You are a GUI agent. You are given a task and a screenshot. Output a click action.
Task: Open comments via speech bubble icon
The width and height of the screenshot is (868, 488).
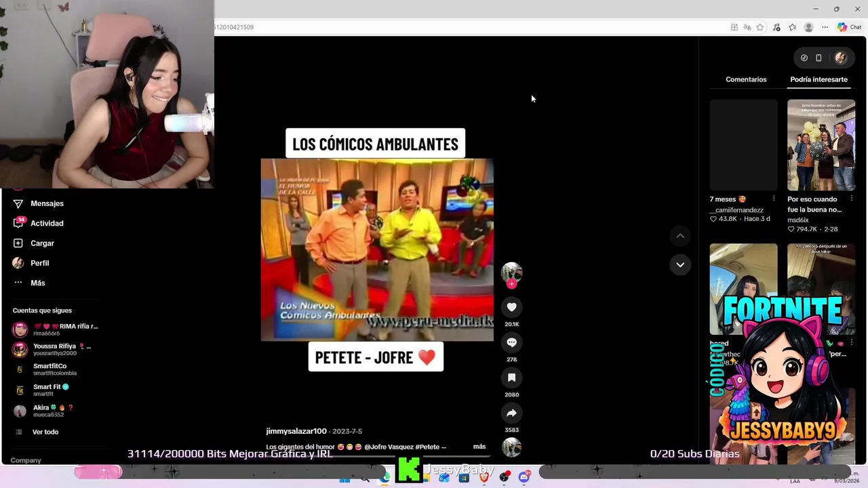click(x=512, y=342)
